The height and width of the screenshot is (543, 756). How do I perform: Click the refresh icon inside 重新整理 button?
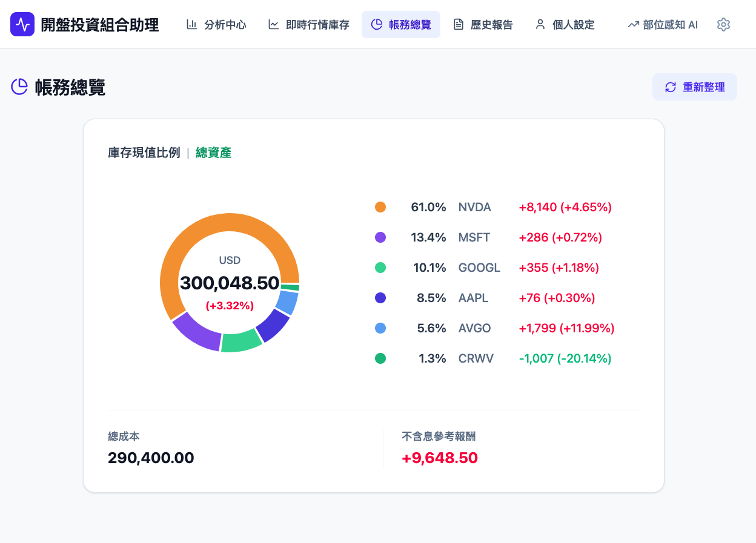(670, 87)
